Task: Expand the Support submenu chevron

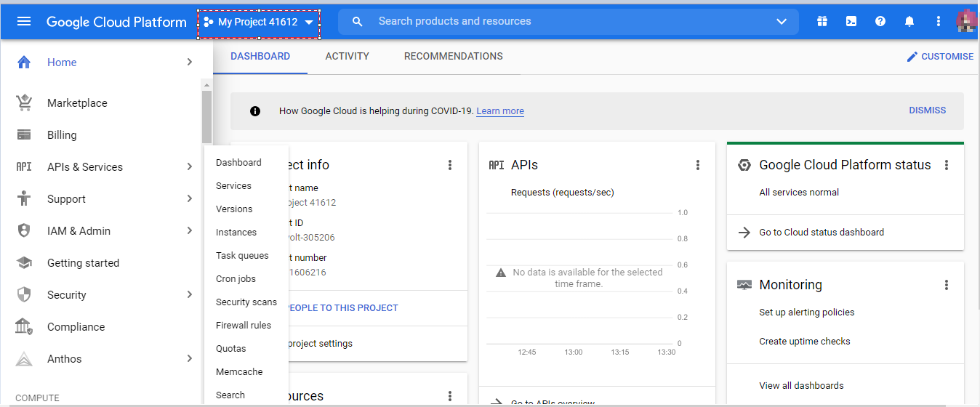Action: coord(189,199)
